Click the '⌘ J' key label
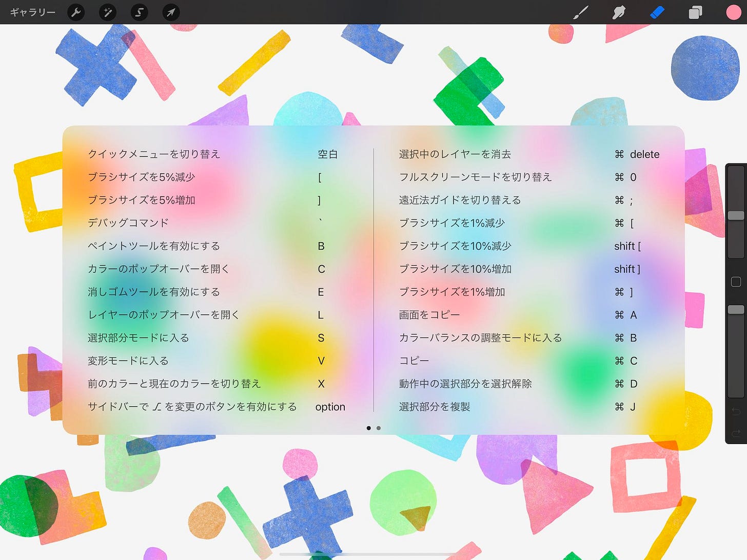The width and height of the screenshot is (747, 560). (625, 407)
